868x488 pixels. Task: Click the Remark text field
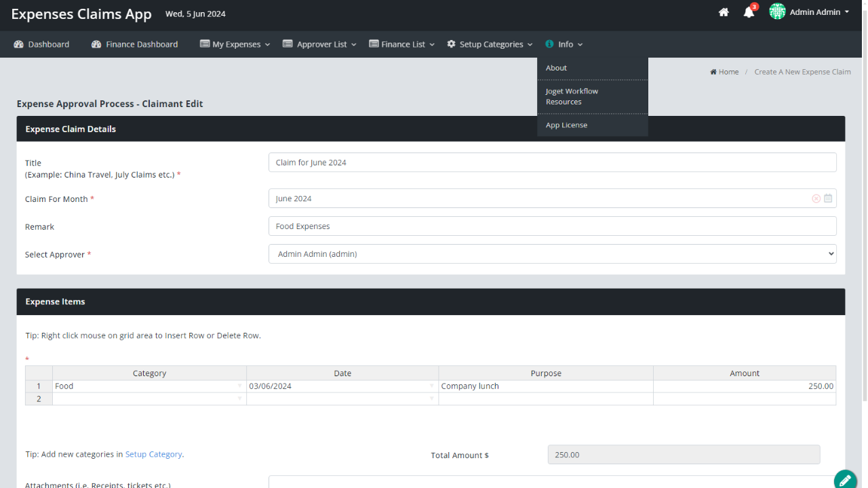(553, 226)
